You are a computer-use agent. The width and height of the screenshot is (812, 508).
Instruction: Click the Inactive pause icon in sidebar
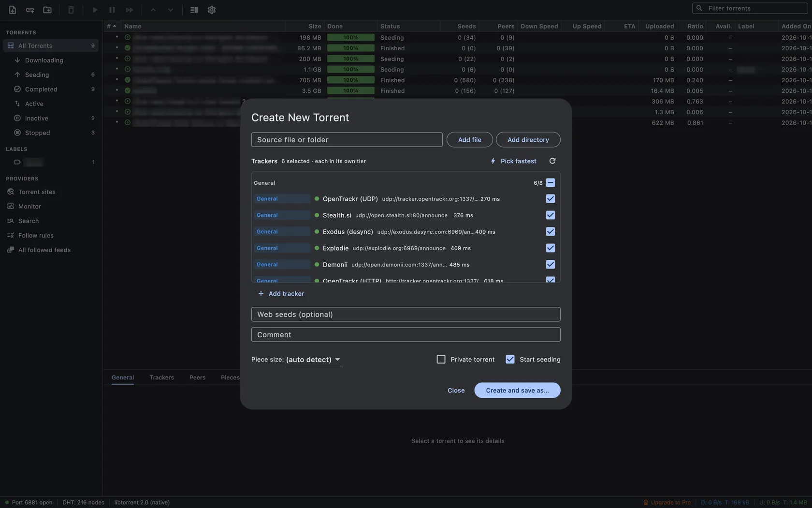[17, 118]
